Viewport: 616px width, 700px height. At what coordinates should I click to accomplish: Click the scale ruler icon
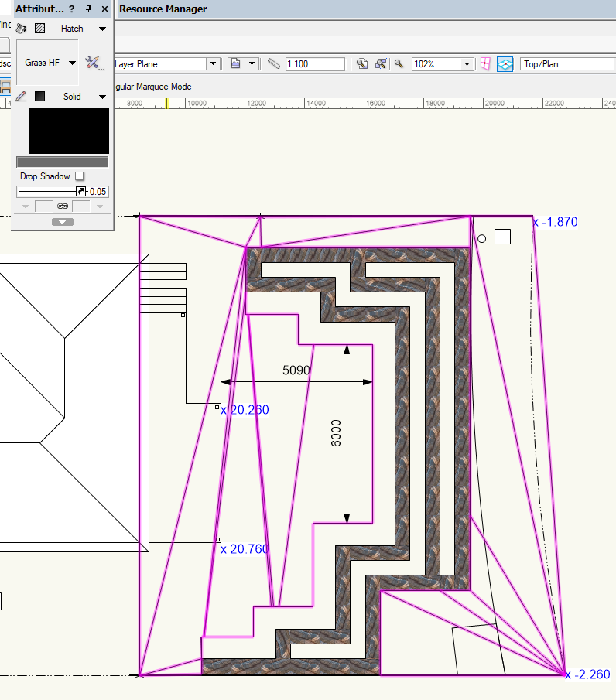point(274,64)
